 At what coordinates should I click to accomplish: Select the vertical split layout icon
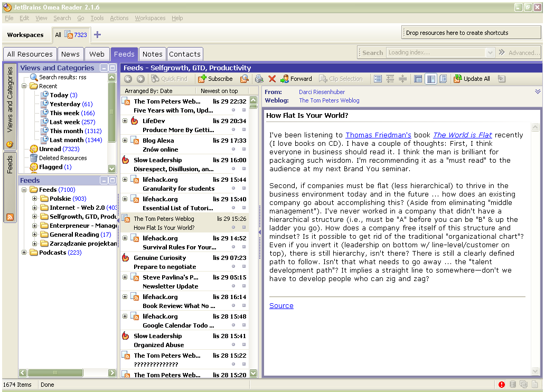(x=430, y=79)
